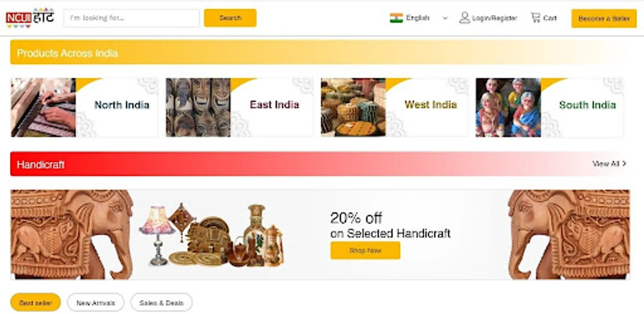Open the shopping cart icon
This screenshot has height=314, width=644.
[x=535, y=17]
